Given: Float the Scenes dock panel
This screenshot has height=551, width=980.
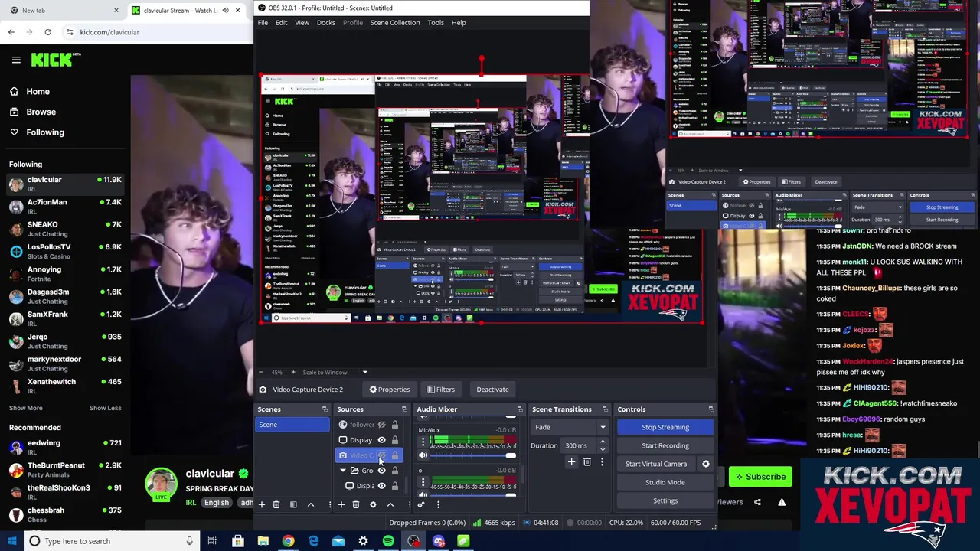Looking at the screenshot, I should click(325, 409).
